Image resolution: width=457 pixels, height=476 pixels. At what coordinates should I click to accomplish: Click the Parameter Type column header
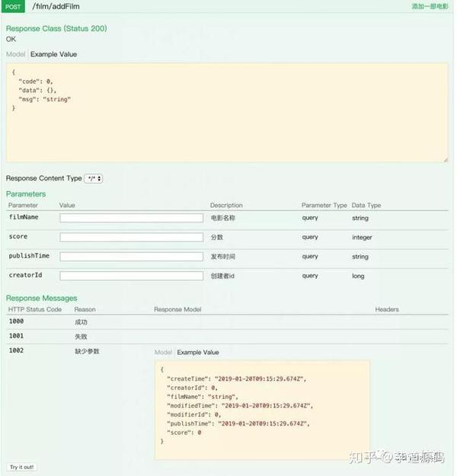[324, 205]
